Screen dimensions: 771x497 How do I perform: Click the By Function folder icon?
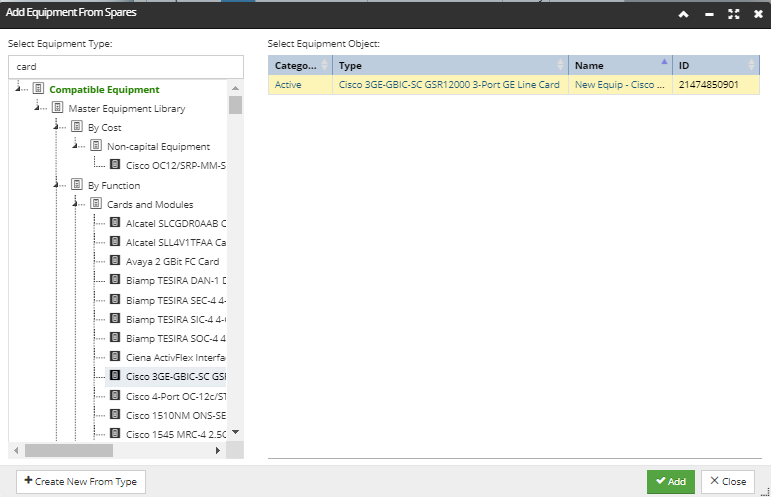[x=77, y=184]
